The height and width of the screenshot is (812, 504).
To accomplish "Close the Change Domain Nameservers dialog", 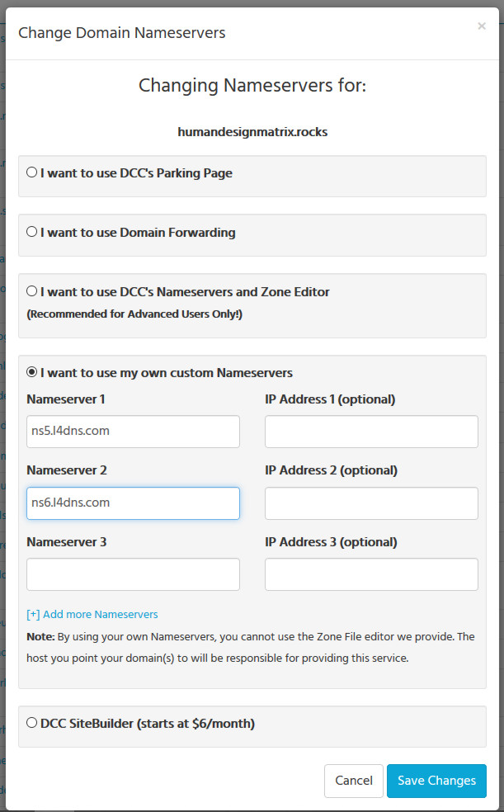I will click(x=482, y=26).
